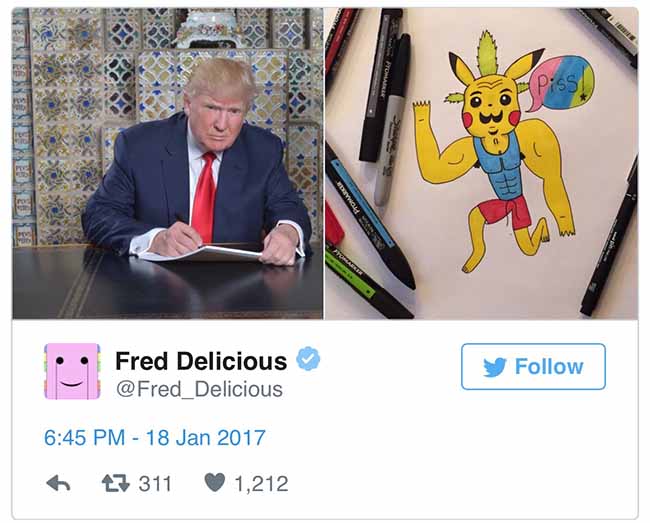Open Fred Delicious pink avatar
The image size is (650, 523).
click(72, 371)
